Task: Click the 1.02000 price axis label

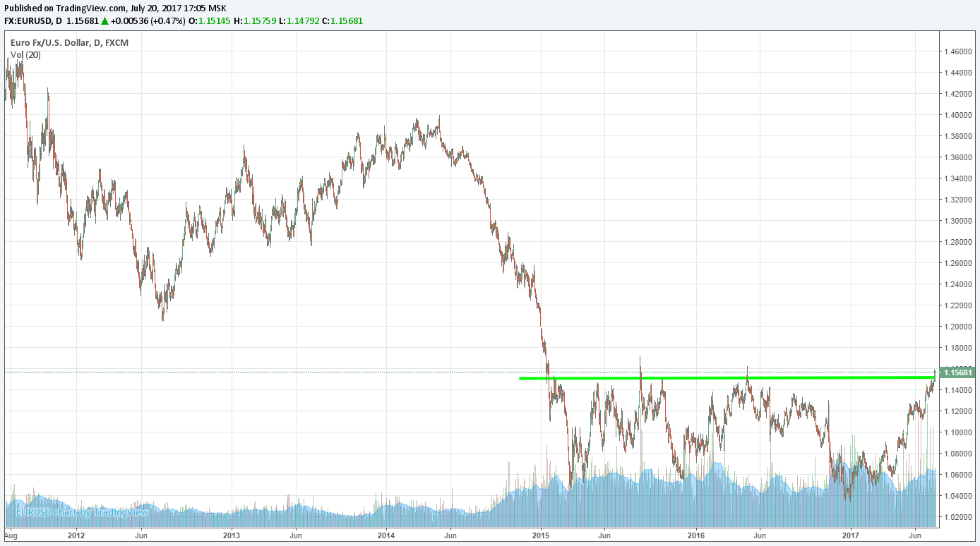Action: coord(957,517)
